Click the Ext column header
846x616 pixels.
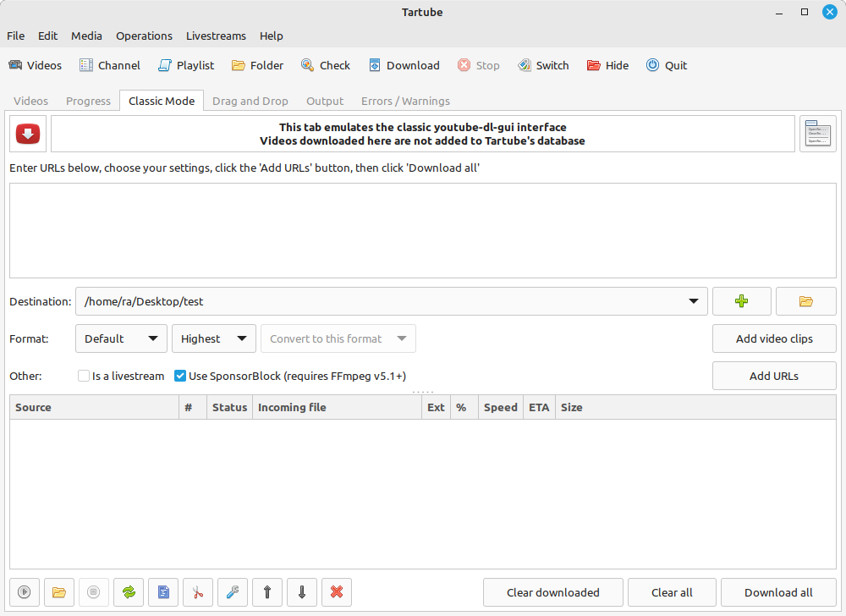(436, 407)
